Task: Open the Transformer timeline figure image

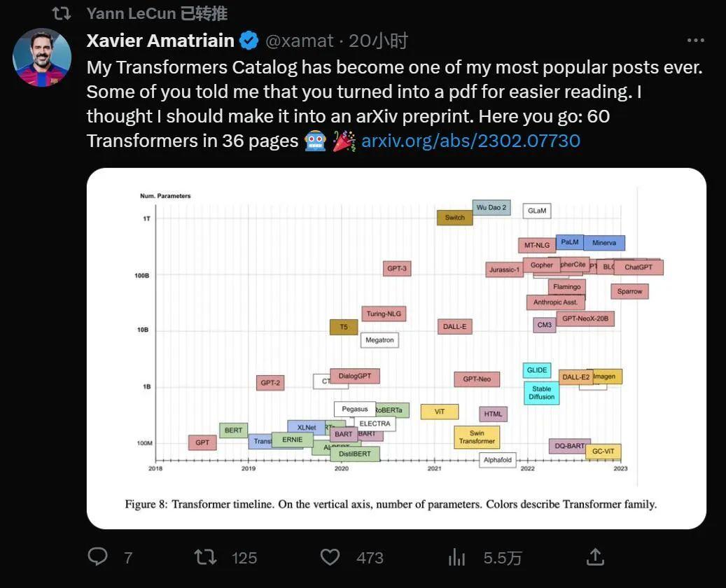Action: [396, 348]
